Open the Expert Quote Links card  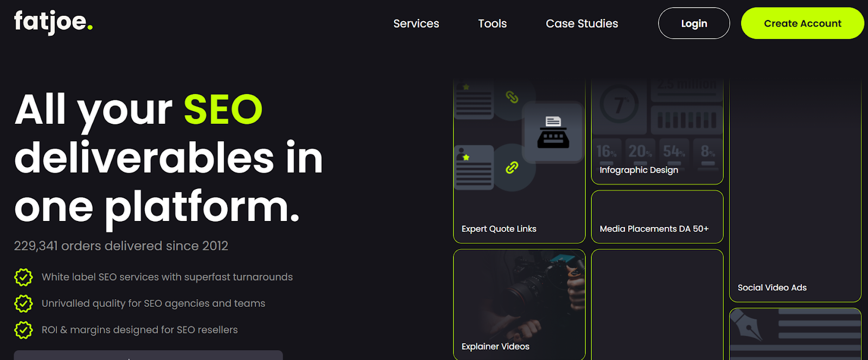click(x=519, y=161)
